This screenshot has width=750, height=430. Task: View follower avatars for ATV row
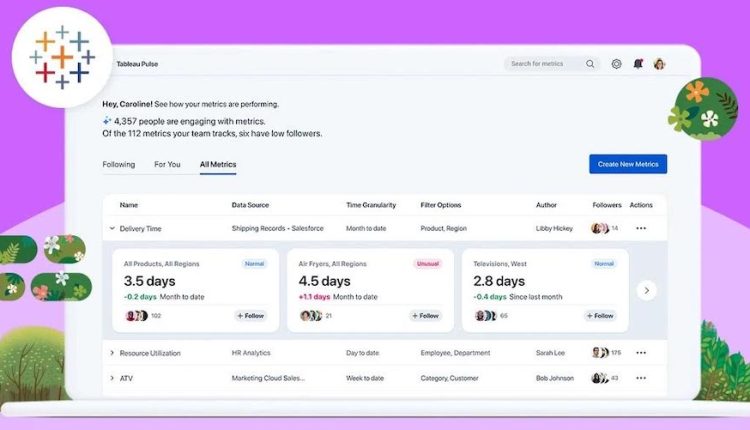click(x=600, y=378)
